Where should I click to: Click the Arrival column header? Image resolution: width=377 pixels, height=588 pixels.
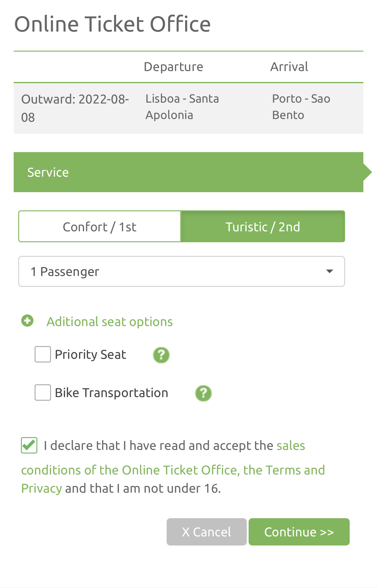tap(289, 67)
